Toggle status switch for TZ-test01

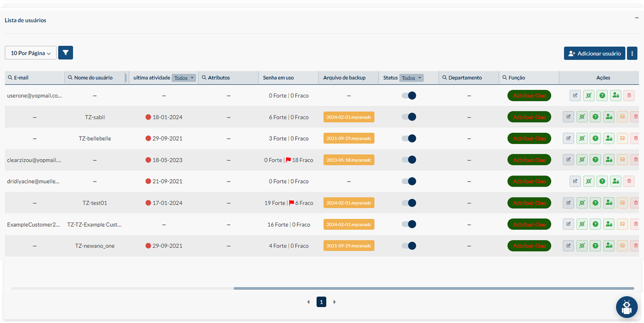[409, 203]
